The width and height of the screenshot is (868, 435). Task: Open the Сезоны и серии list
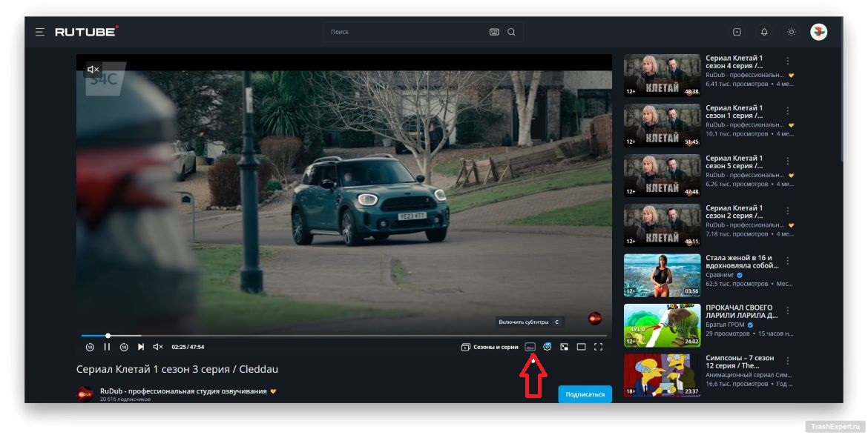click(490, 347)
